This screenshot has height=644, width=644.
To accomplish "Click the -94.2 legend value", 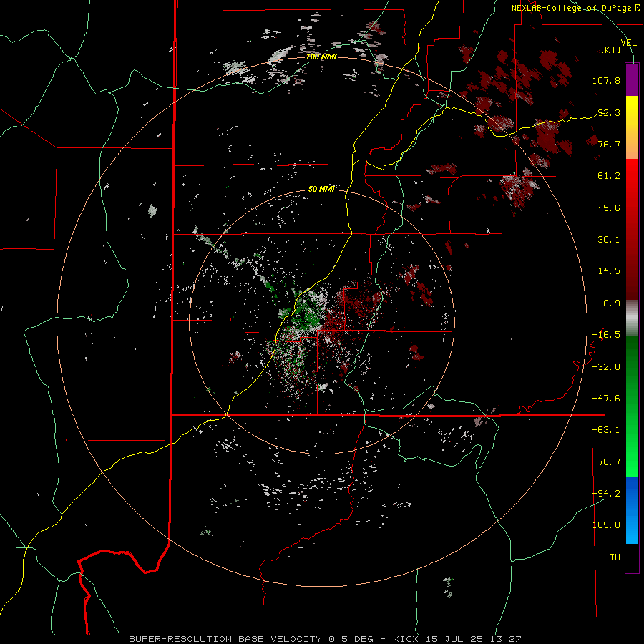I will [606, 493].
